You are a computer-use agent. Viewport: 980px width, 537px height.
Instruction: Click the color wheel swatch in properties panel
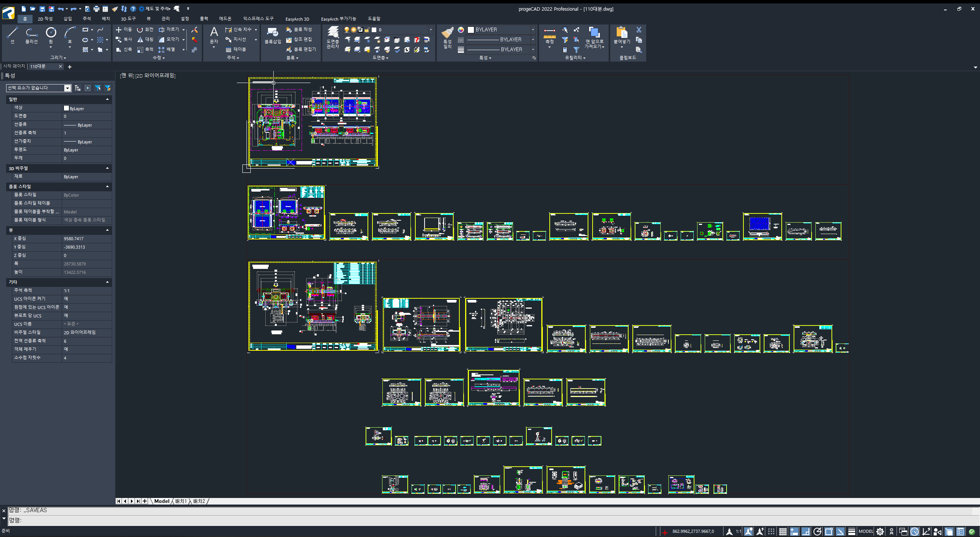coord(461,29)
